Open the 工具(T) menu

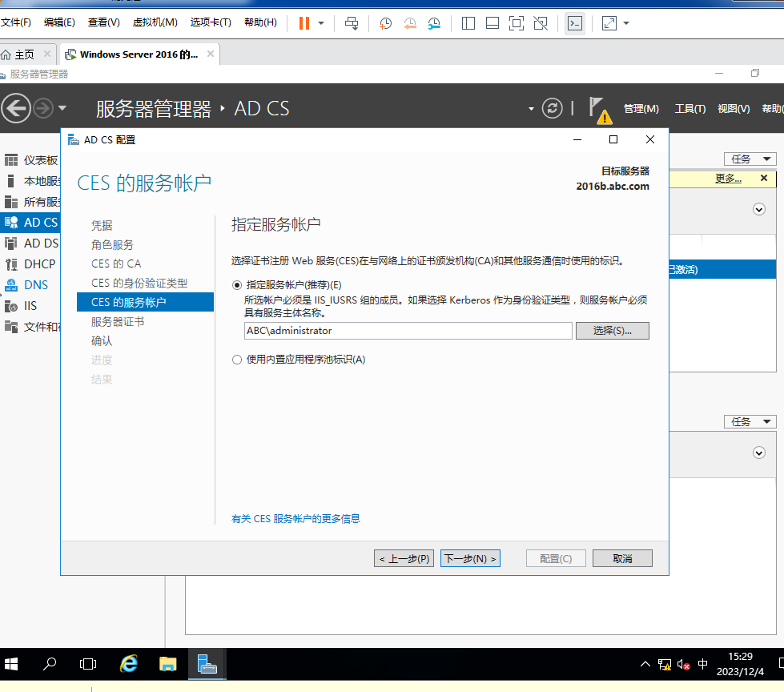(x=690, y=108)
